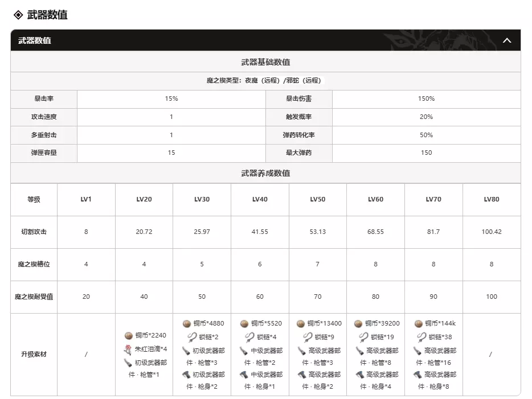Click the 朱红泪滴*4 material text
This screenshot has height=399, width=532.
(x=151, y=349)
